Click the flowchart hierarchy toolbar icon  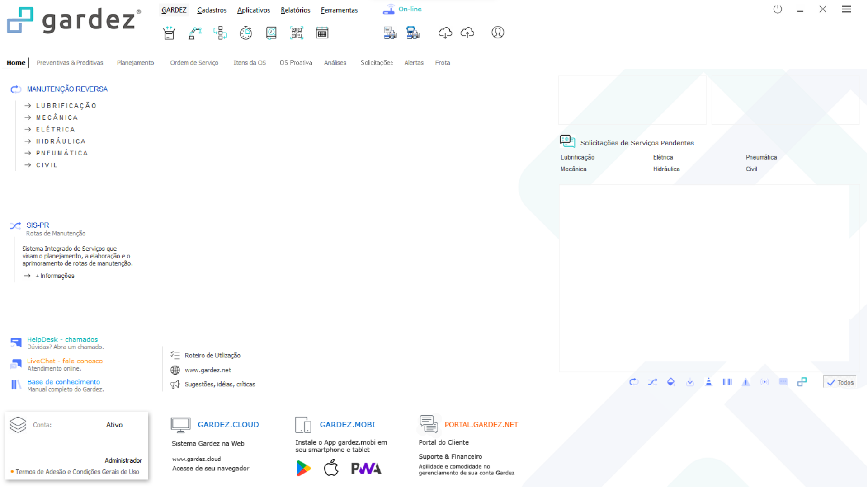click(220, 33)
